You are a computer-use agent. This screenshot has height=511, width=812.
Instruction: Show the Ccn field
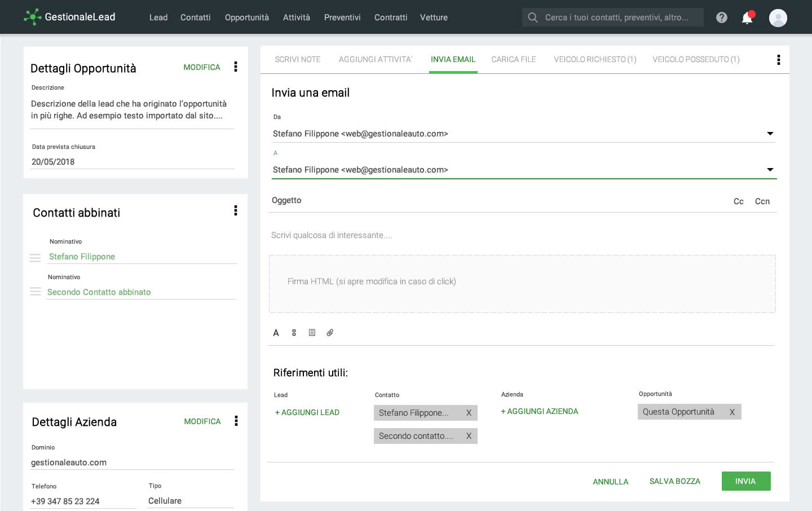click(x=762, y=201)
